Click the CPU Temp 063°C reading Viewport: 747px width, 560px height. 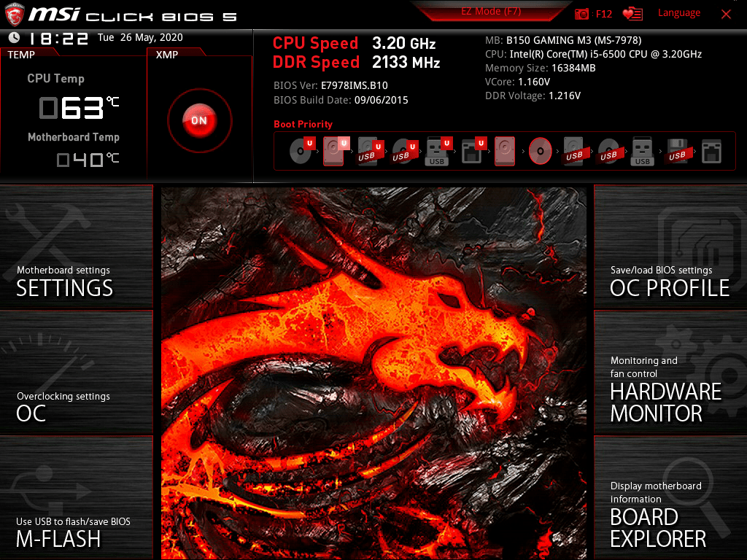(79, 108)
